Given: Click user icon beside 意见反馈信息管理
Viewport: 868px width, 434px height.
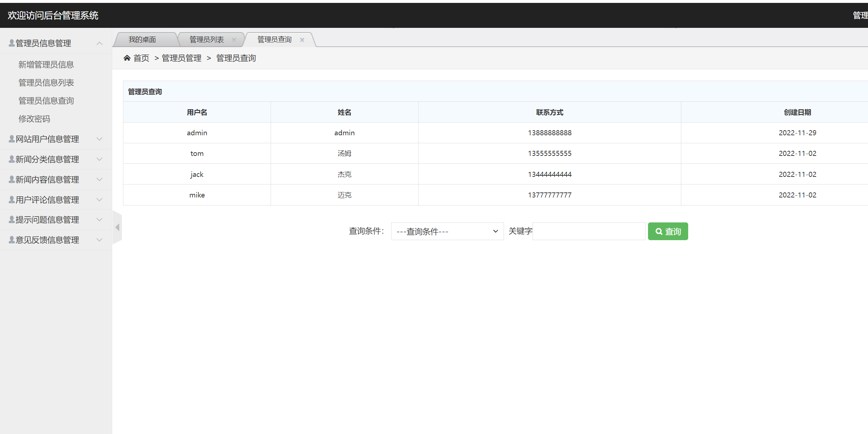Looking at the screenshot, I should (12, 240).
